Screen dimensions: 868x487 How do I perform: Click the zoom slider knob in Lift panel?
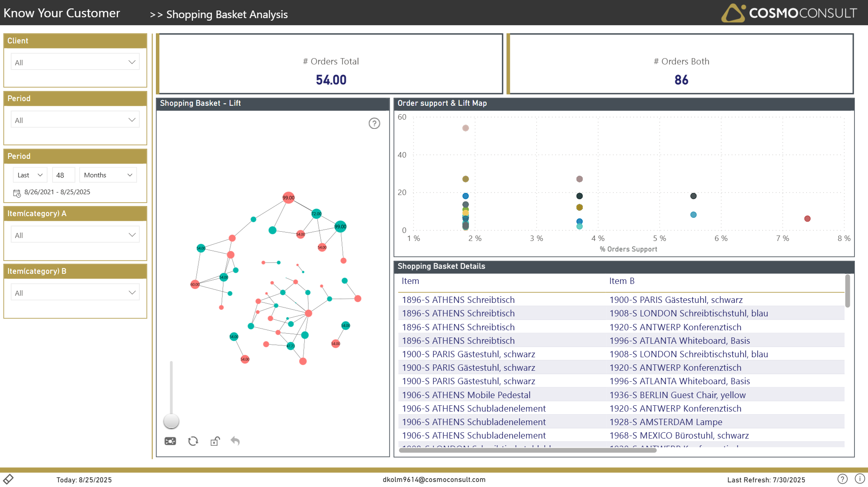tap(171, 421)
